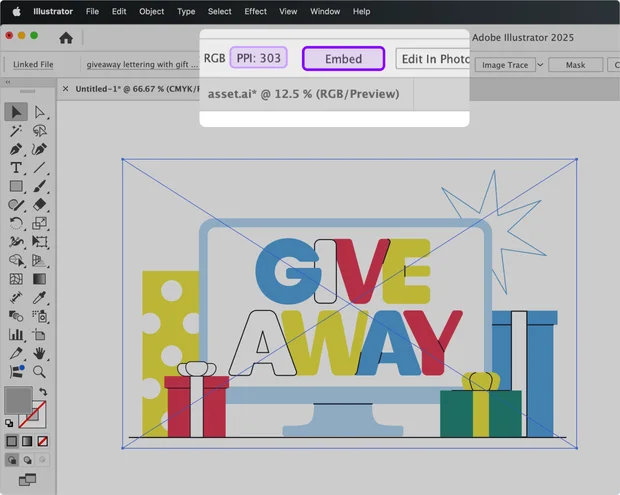Choose the Magic Wand tool

[x=16, y=131]
